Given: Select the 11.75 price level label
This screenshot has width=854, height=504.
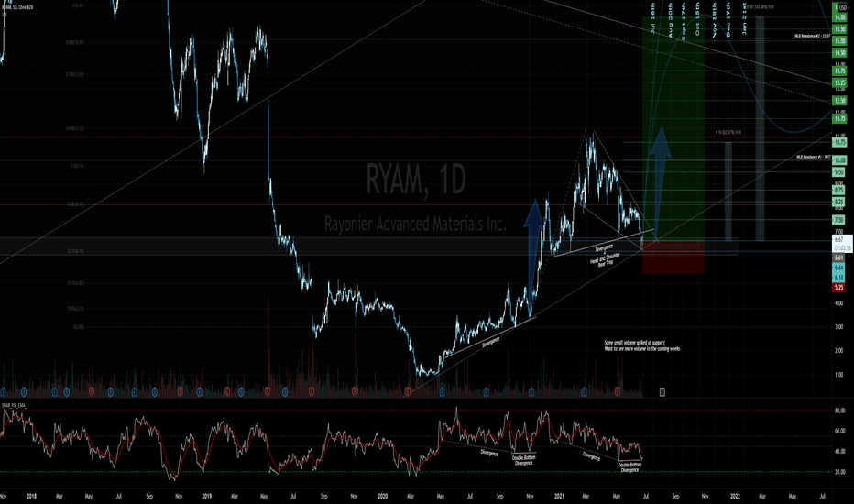Looking at the screenshot, I should pyautogui.click(x=838, y=118).
